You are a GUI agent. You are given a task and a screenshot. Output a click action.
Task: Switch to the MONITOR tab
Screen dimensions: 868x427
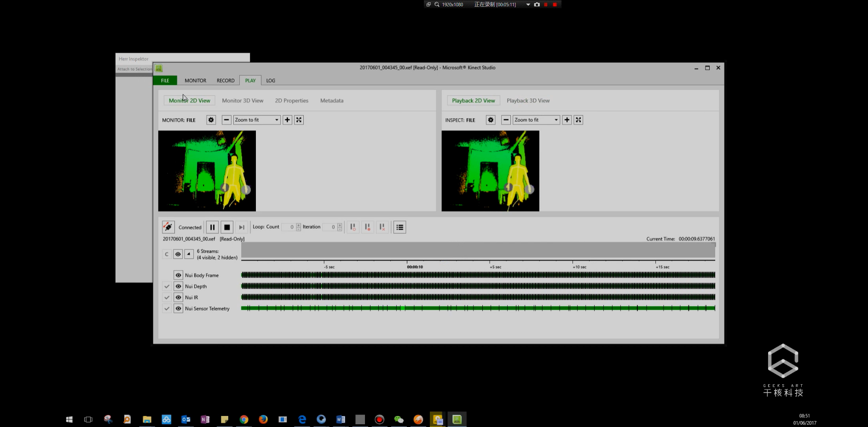(x=196, y=81)
